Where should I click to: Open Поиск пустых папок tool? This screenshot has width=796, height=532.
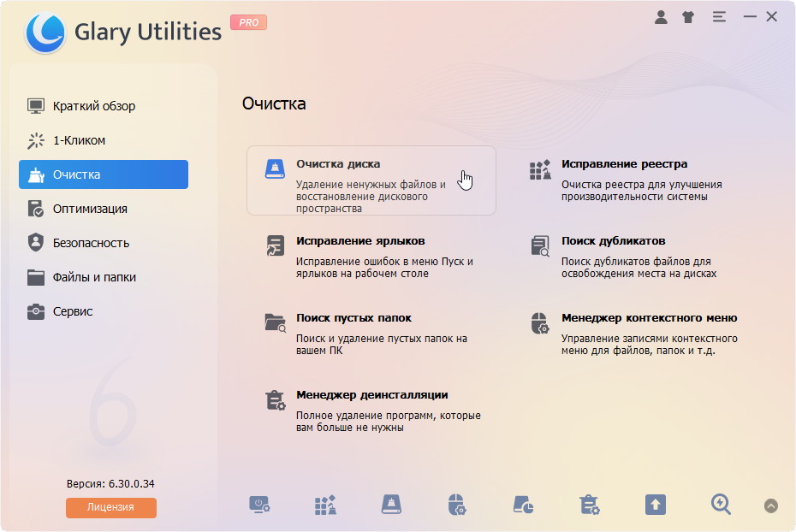(371, 334)
